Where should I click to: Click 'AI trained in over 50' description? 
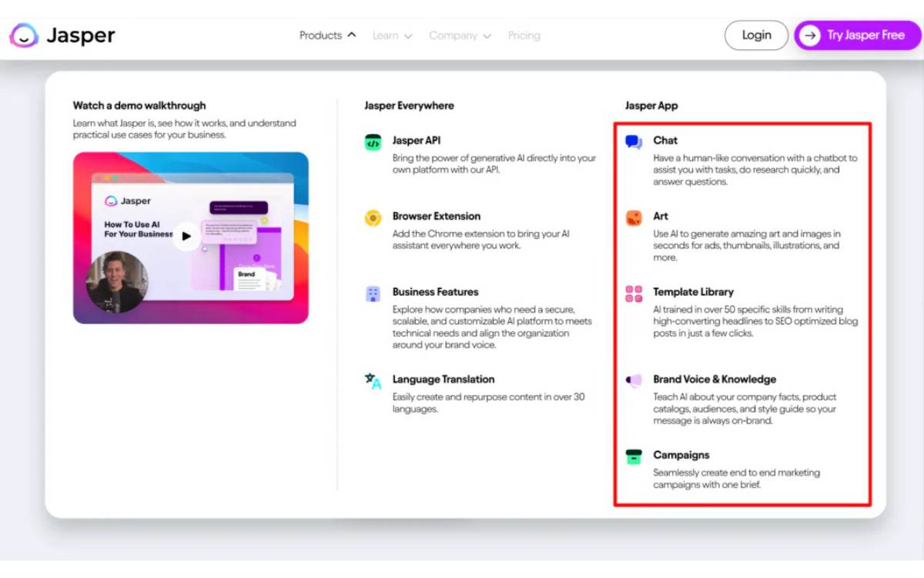(x=755, y=321)
